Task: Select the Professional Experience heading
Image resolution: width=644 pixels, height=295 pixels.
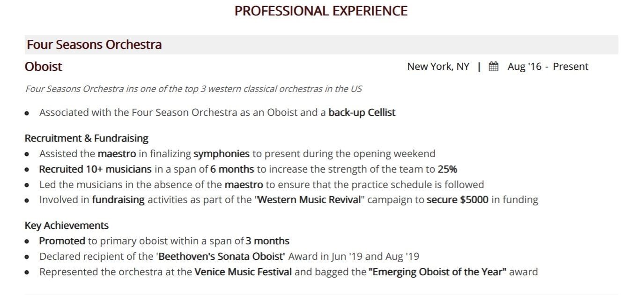Action: [321, 11]
